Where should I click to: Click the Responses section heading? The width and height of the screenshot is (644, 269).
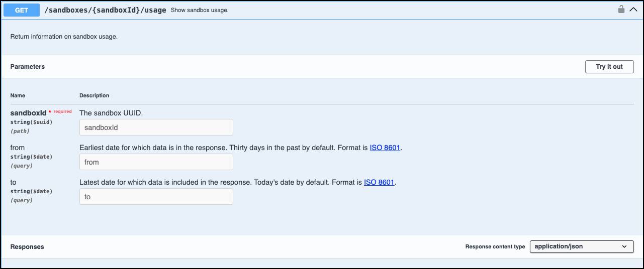click(27, 247)
